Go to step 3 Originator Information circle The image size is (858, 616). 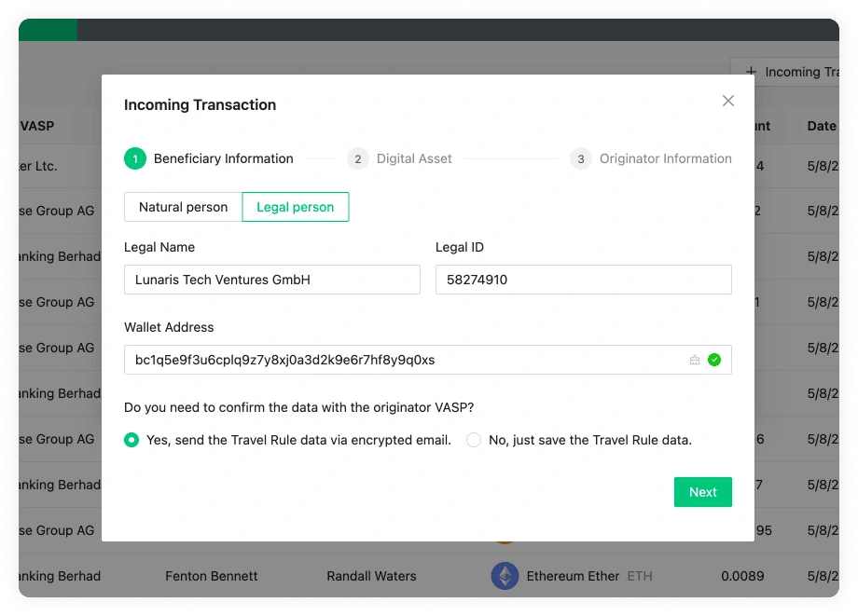pos(580,159)
